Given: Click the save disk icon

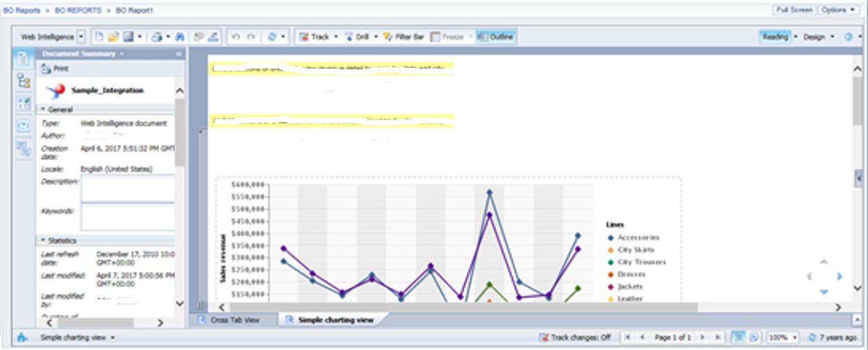Looking at the screenshot, I should pos(128,37).
